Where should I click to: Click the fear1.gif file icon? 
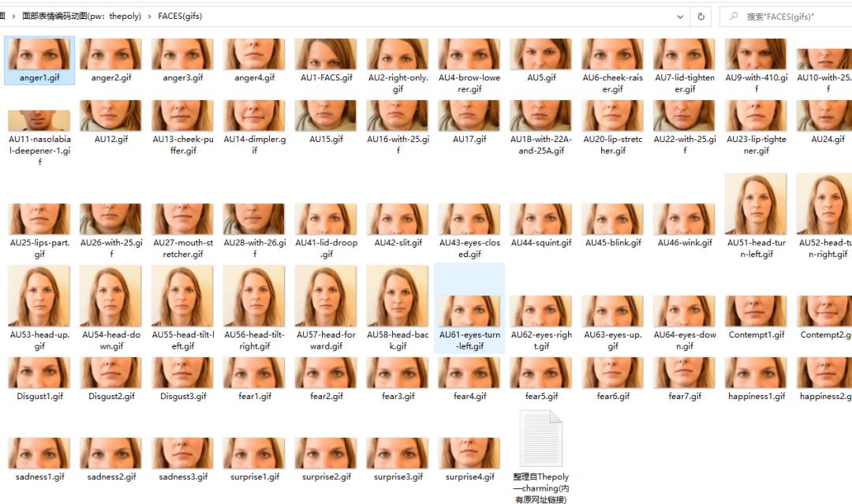pos(254,372)
